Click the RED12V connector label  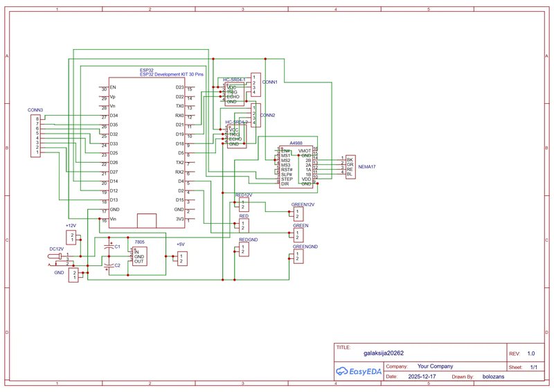pos(244,195)
